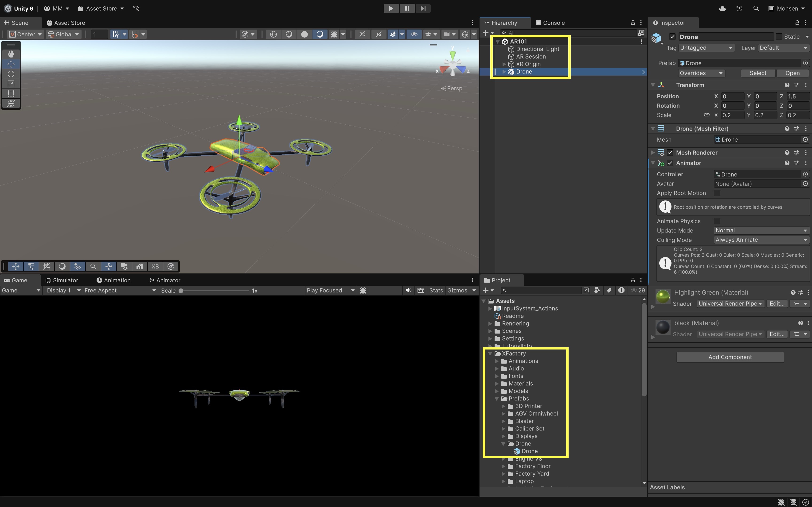
Task: Switch to the Animator tab
Action: point(165,280)
